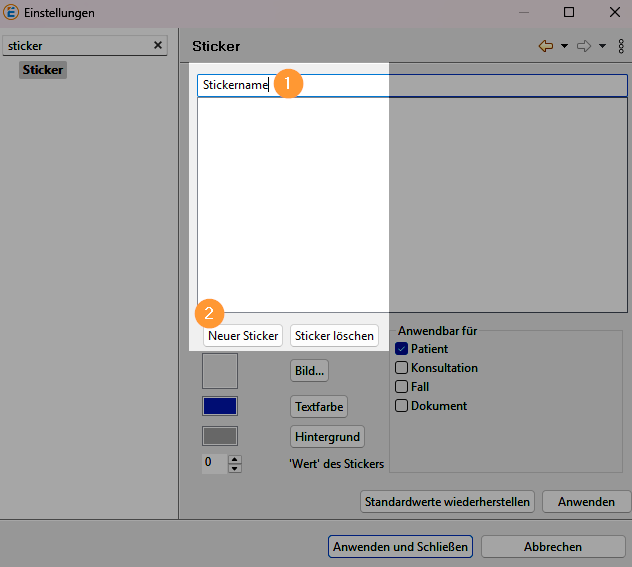This screenshot has height=567, width=632.
Task: Select Sticker in the settings tree
Action: [42, 70]
